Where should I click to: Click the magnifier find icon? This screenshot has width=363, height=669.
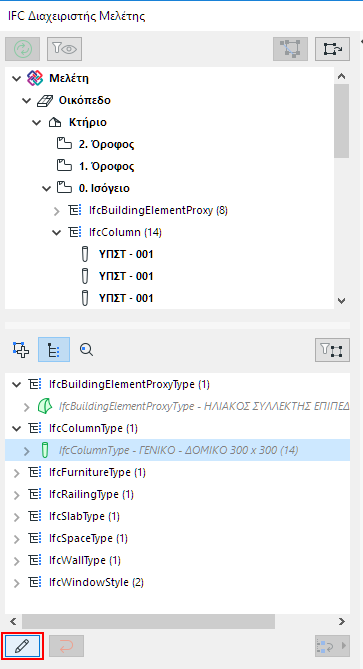tap(87, 350)
